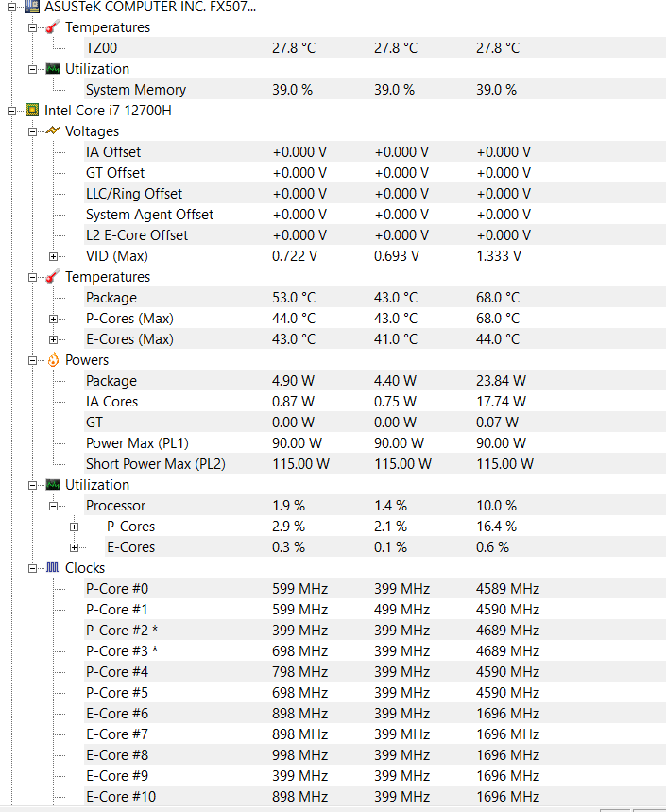Select the System Memory row
Viewport: 666px width, 812px height.
pyautogui.click(x=135, y=90)
